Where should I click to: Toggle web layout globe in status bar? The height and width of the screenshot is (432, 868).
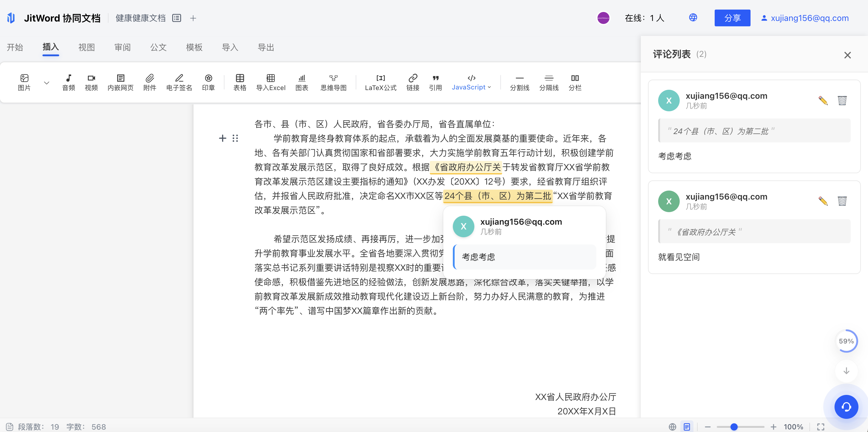pos(673,427)
